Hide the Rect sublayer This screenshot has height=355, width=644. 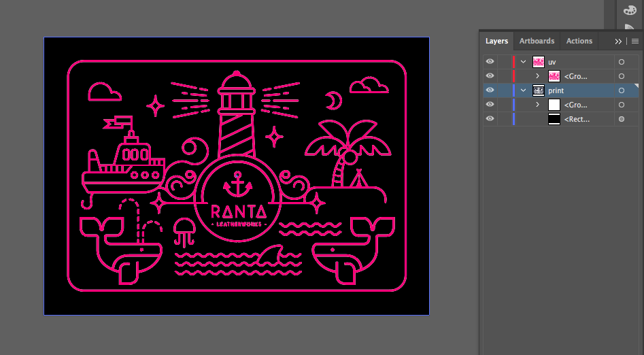point(490,119)
